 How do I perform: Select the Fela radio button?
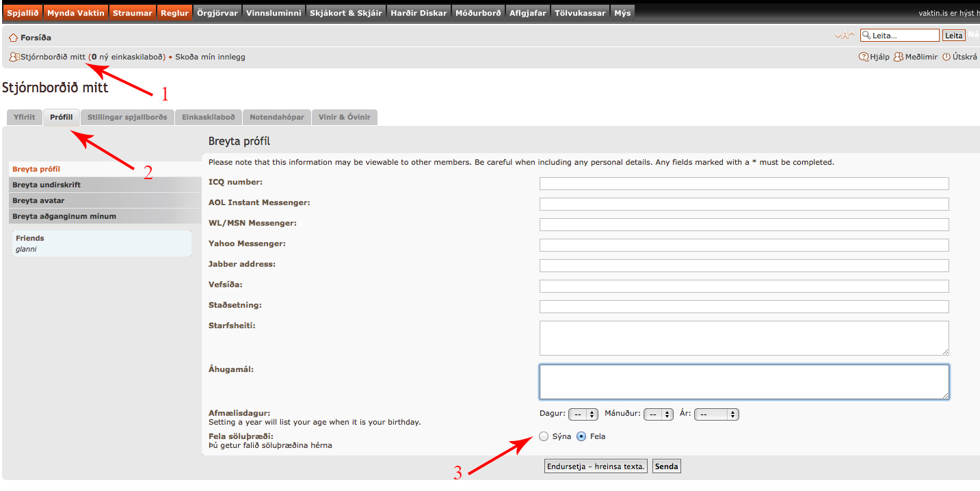[581, 436]
